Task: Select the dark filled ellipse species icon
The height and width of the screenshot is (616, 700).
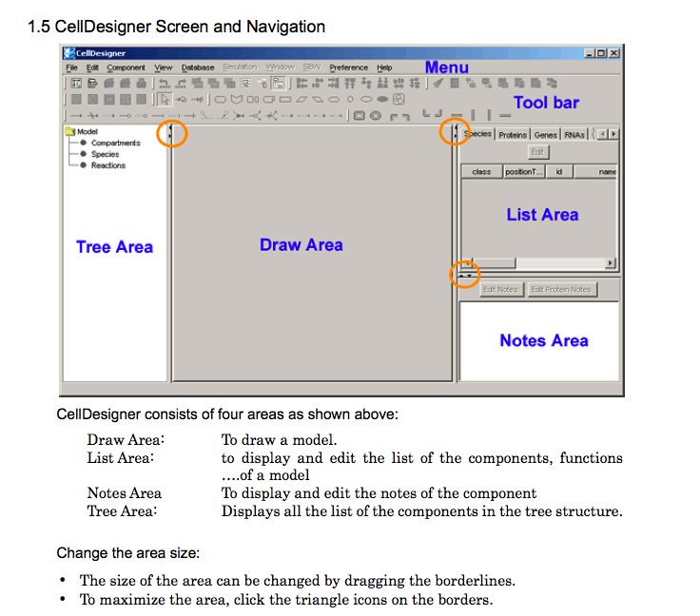Action: [382, 99]
